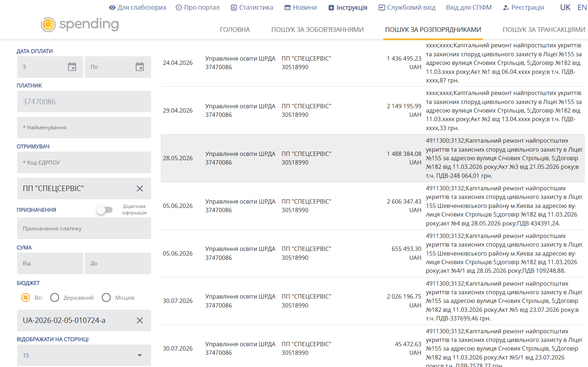Click the ОТРИМУВАЧ section label
Image resolution: width=588 pixels, height=367 pixels.
33,147
